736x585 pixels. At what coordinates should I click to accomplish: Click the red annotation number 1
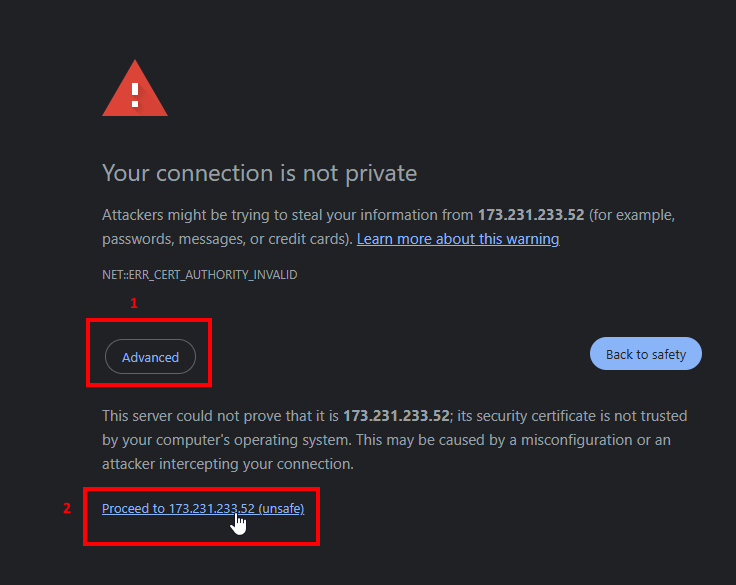coord(135,302)
